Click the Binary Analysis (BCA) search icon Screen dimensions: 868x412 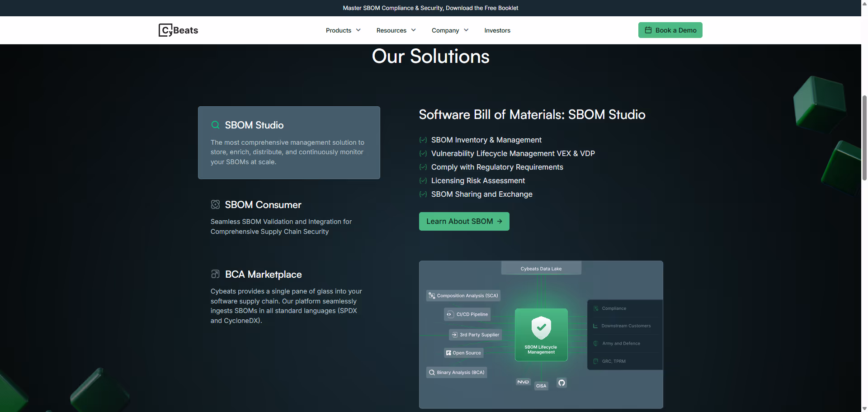(432, 373)
